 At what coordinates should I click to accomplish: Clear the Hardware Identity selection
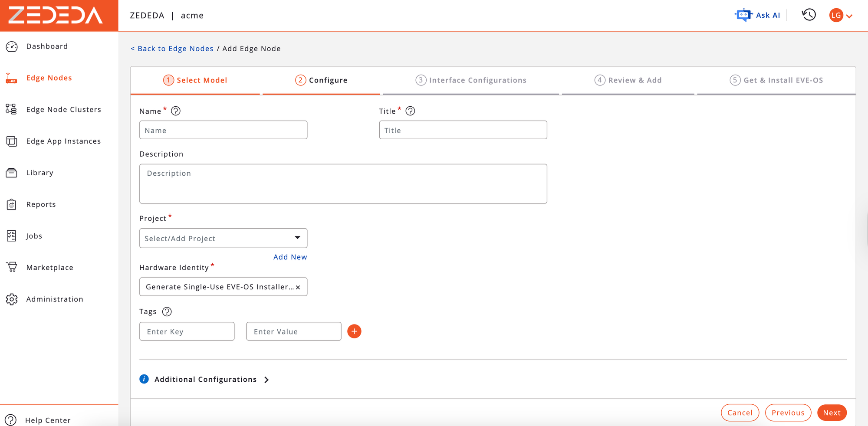(x=298, y=287)
